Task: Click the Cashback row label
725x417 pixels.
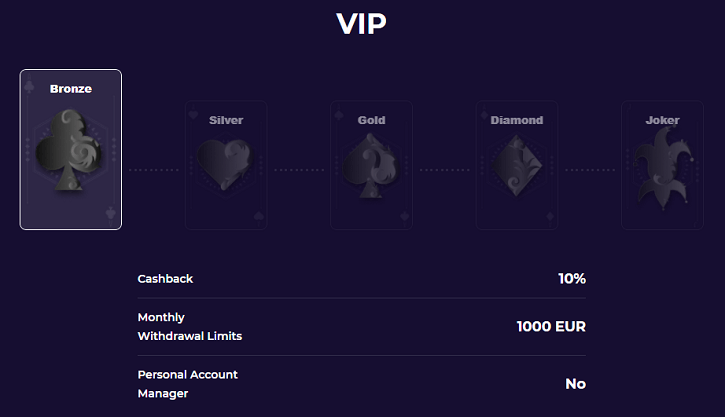Action: 165,279
